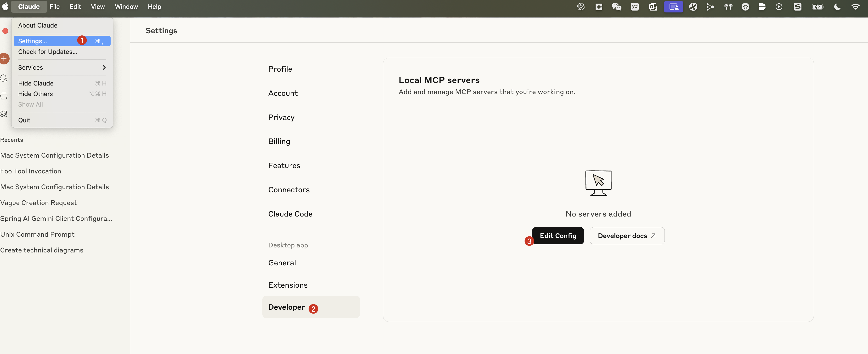868x354 pixels.
Task: Open the Edit menu
Action: pos(75,6)
